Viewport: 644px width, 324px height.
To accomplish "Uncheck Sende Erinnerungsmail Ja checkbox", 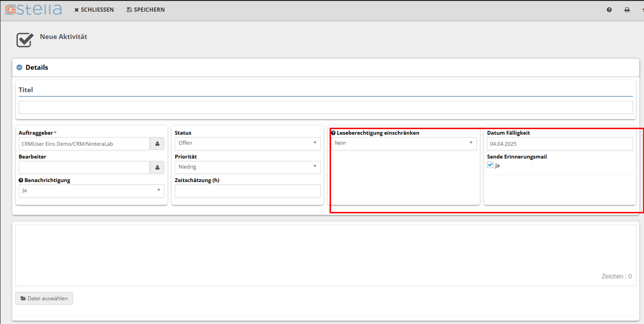I will pyautogui.click(x=490, y=165).
